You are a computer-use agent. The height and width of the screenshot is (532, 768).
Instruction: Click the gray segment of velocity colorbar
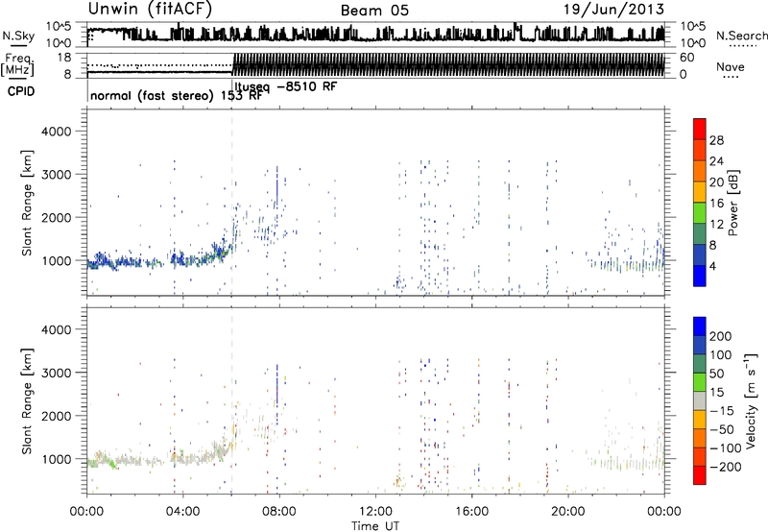click(700, 400)
